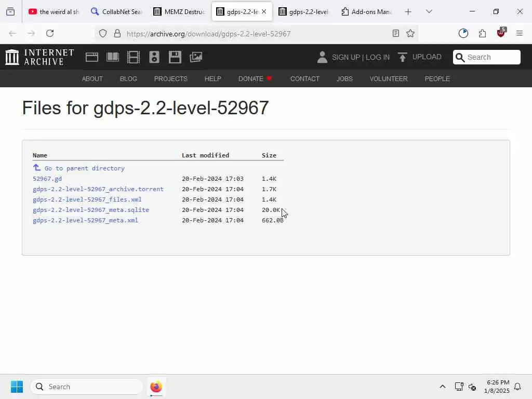Open the Texts book icon
Image resolution: width=532 pixels, height=399 pixels.
click(x=113, y=57)
